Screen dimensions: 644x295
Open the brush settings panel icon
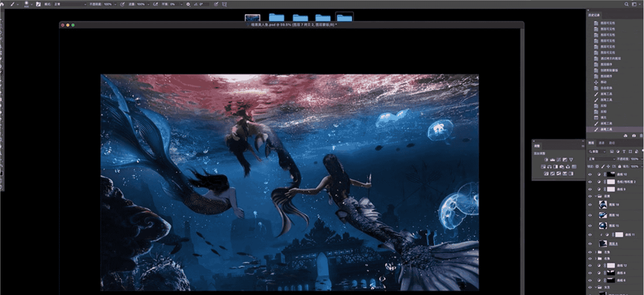click(38, 4)
